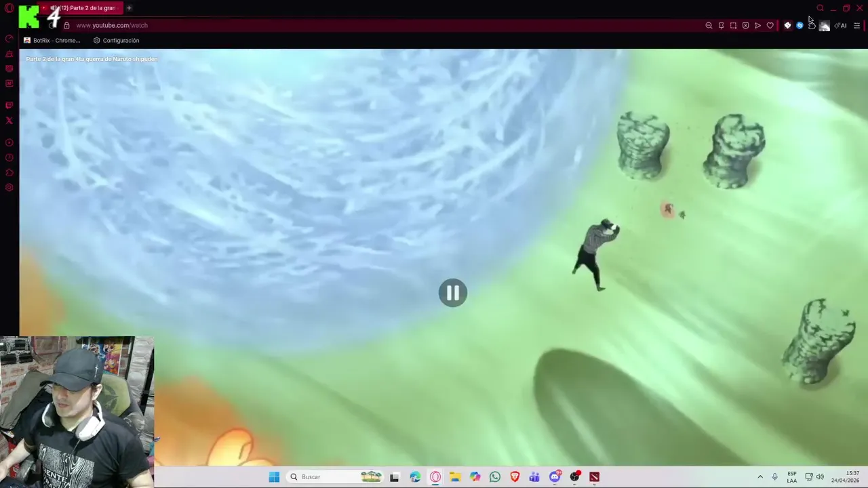The width and height of the screenshot is (868, 488).
Task: Open WhatsApp from the taskbar
Action: click(495, 477)
